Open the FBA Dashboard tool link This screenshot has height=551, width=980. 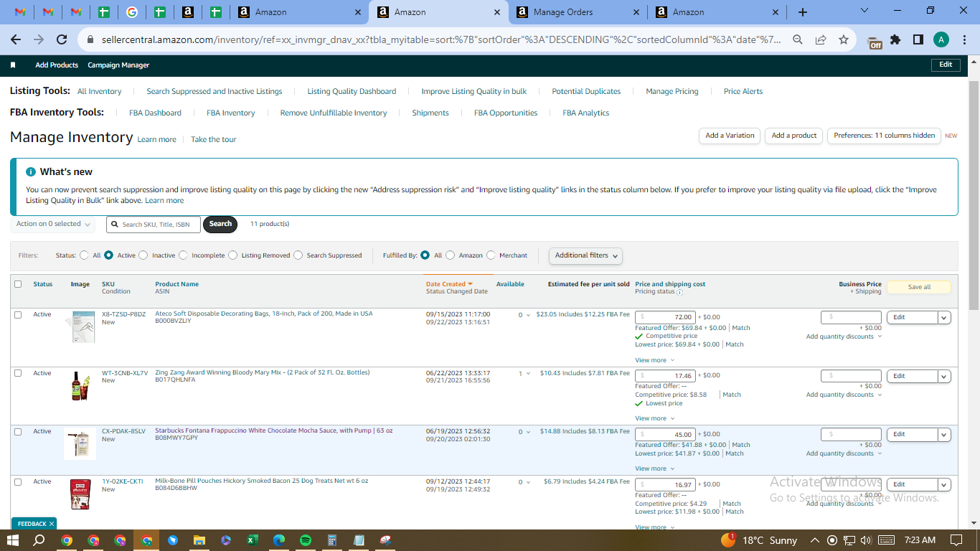(x=155, y=113)
